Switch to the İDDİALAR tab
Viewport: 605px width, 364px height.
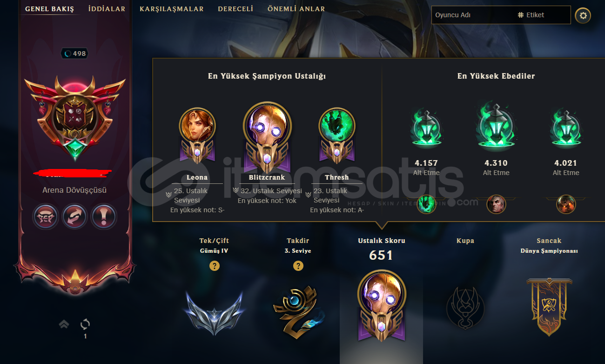(107, 9)
